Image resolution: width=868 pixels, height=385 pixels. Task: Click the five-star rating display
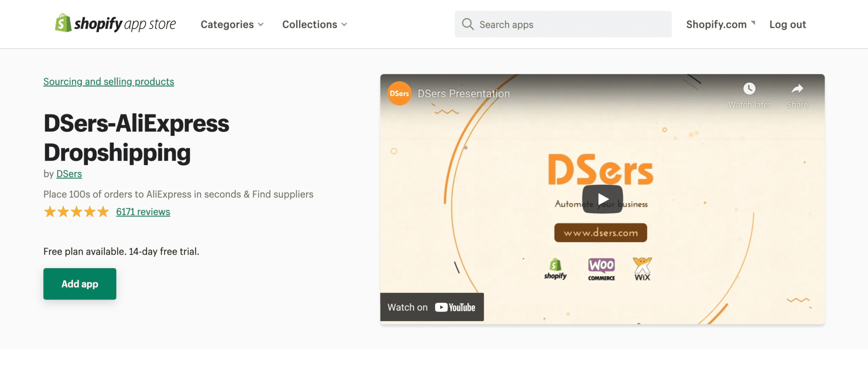point(76,211)
